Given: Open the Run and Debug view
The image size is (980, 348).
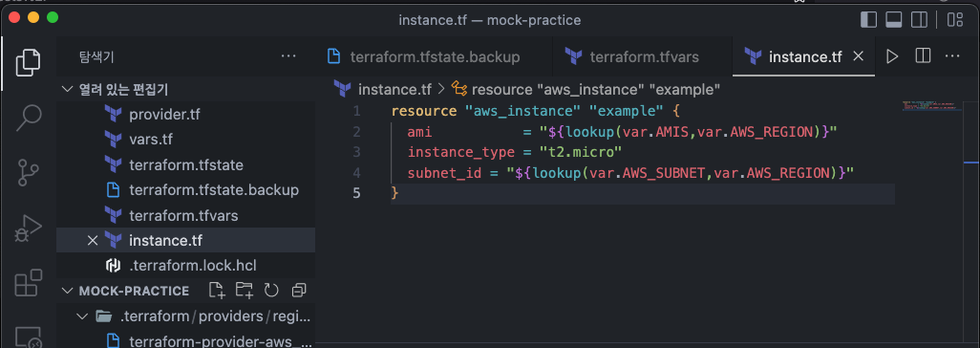Looking at the screenshot, I should tap(28, 228).
